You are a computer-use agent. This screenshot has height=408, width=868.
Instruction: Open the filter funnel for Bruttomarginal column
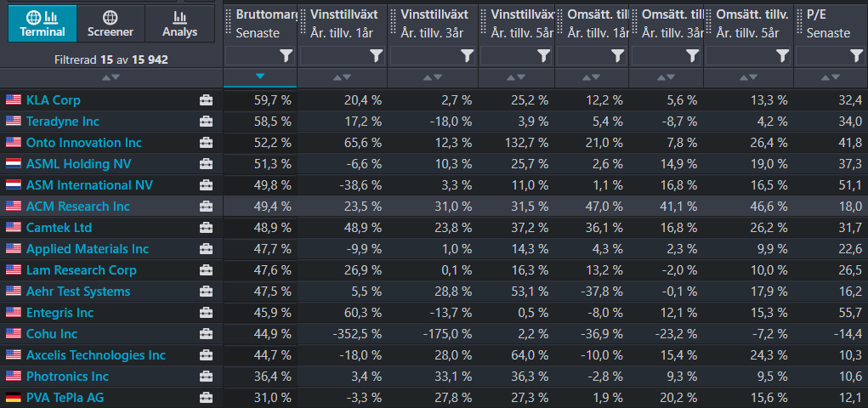point(286,55)
